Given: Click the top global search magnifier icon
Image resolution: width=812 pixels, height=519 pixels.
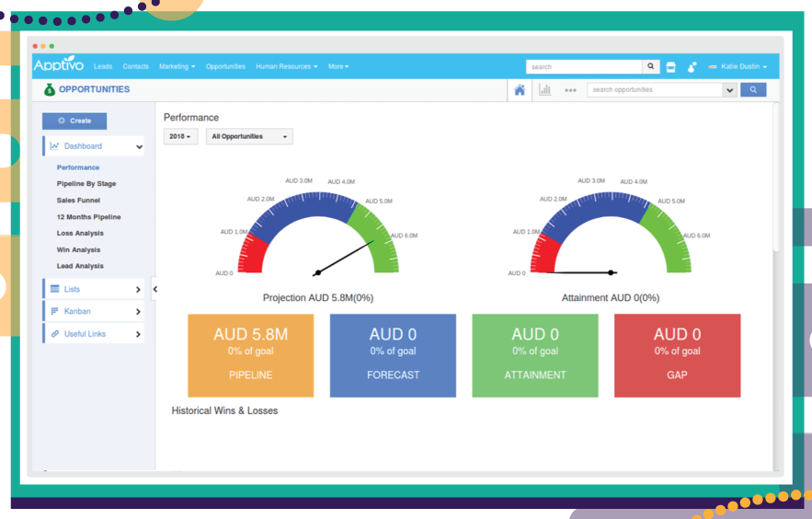Looking at the screenshot, I should pyautogui.click(x=650, y=66).
